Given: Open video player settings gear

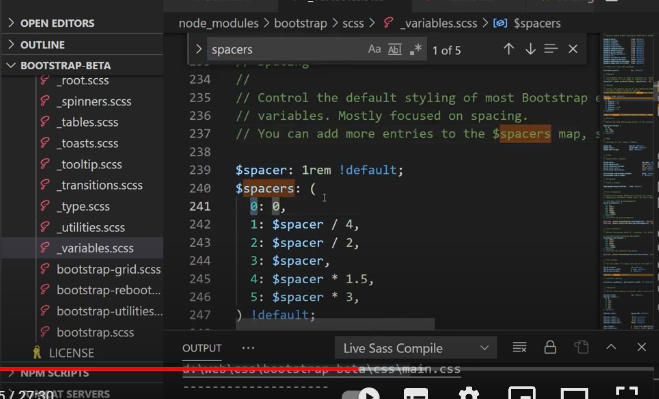Looking at the screenshot, I should (x=469, y=393).
